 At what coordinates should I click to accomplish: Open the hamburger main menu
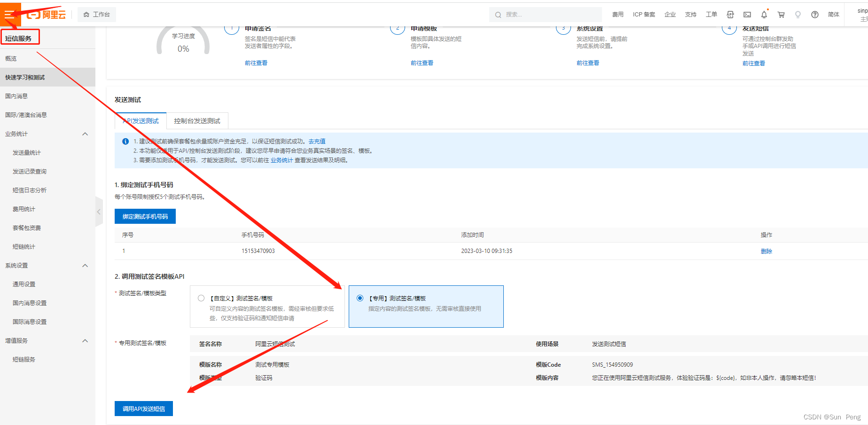(10, 14)
